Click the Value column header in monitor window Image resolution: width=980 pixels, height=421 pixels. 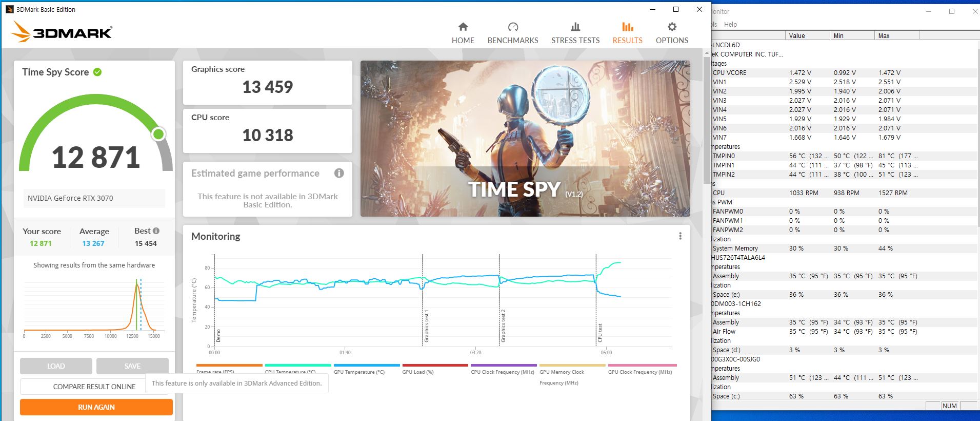[807, 35]
